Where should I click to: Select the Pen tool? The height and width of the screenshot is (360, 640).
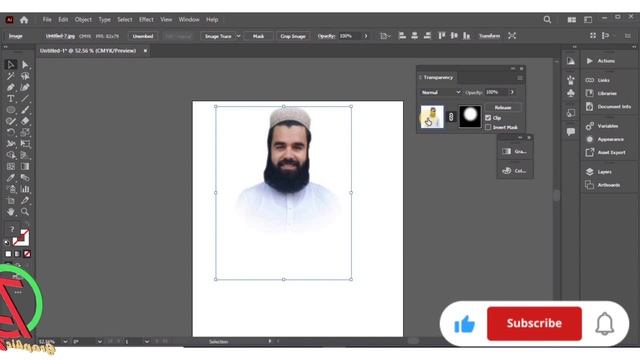click(11, 87)
